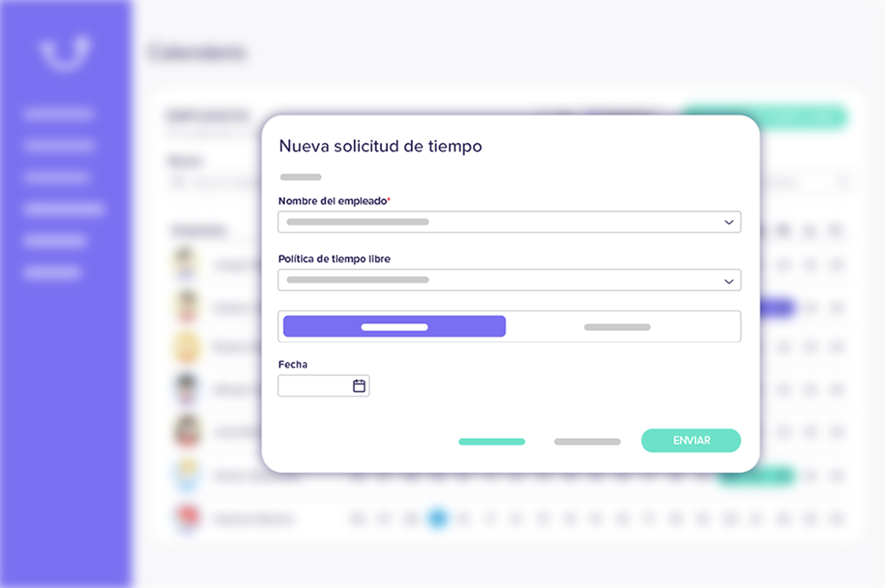Screen dimensions: 885x588
Task: Select the third employee avatar in the list
Action: (x=186, y=347)
